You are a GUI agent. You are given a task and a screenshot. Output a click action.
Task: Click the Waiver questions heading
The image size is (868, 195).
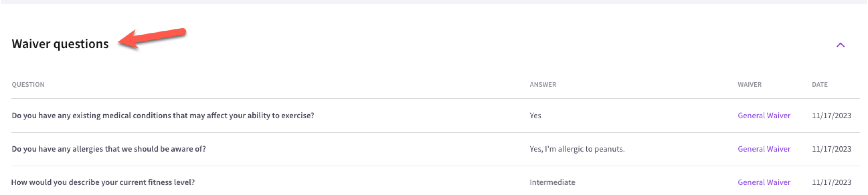[x=60, y=44]
